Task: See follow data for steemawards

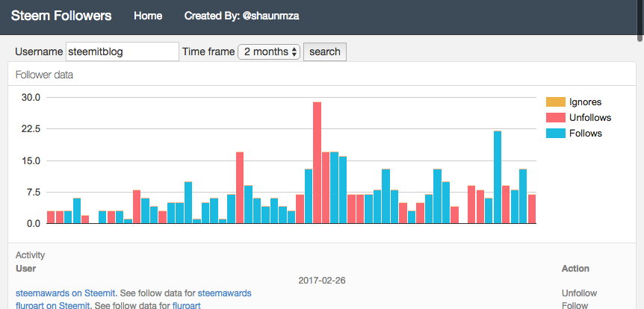Action: (225, 293)
